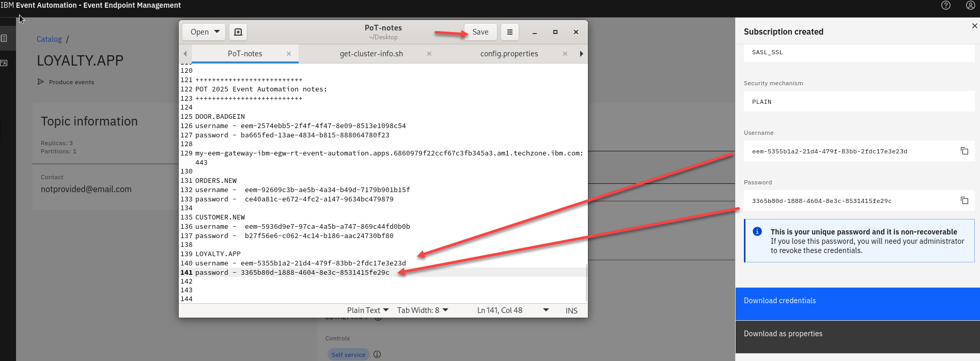Open the help icon in top bar
This screenshot has width=980, height=361.
pos(945,5)
